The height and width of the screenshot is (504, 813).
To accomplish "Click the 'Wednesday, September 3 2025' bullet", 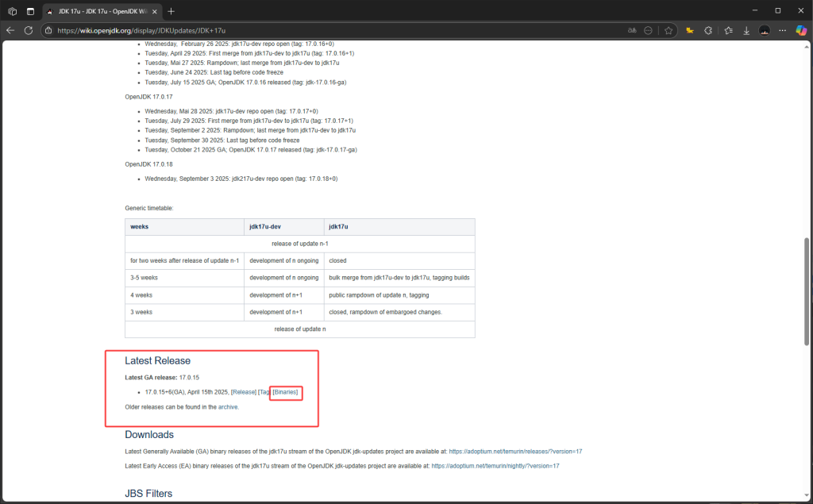I will click(241, 179).
